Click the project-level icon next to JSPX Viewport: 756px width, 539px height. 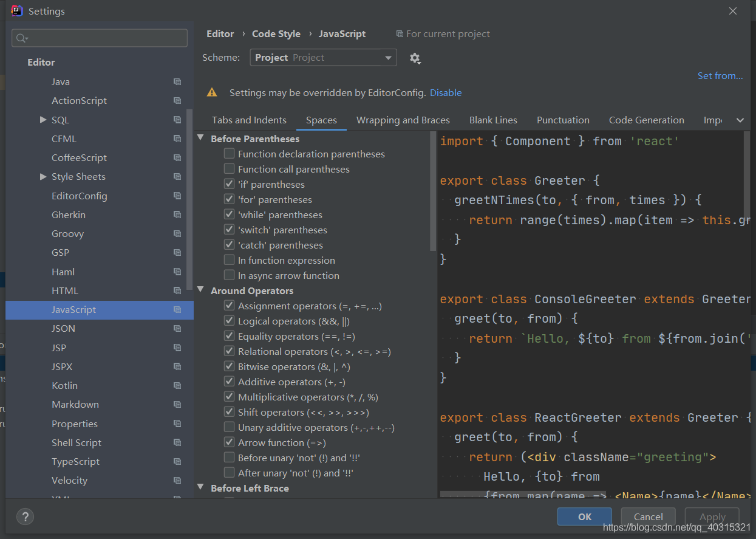[177, 367]
